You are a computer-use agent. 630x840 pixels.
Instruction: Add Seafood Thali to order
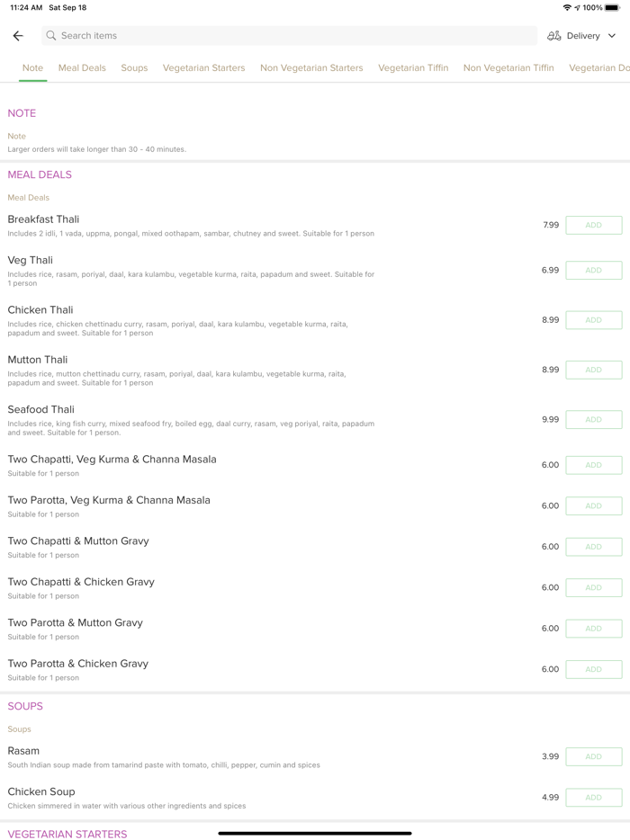(x=593, y=419)
